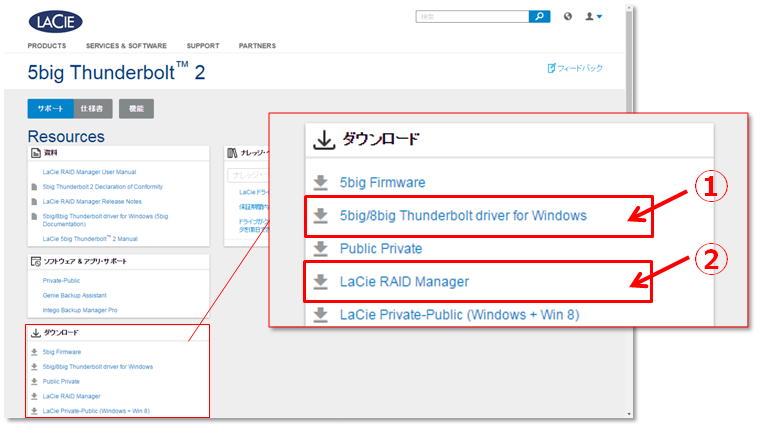The width and height of the screenshot is (767, 428).
Task: Click small 5big Firmware link in left panel
Action: [62, 352]
